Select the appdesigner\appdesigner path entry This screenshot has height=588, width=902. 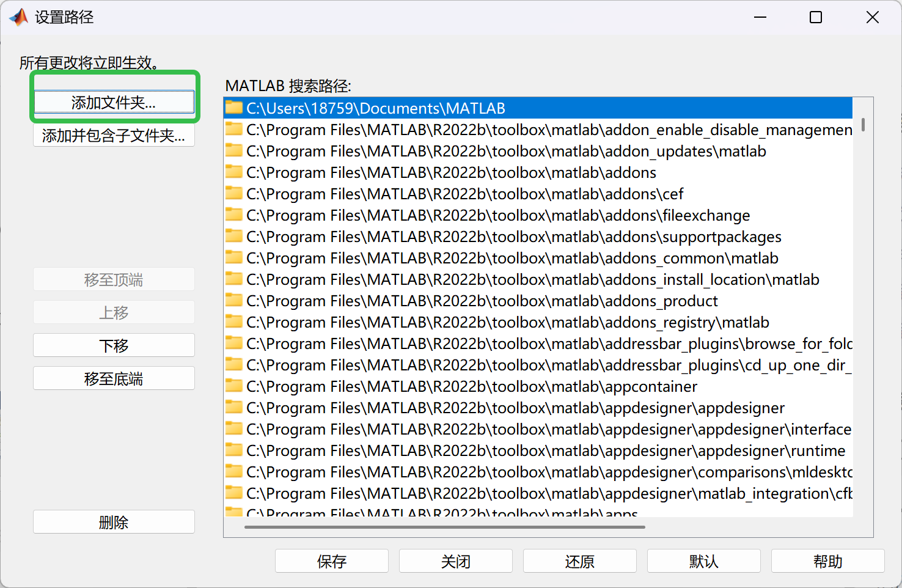538,408
